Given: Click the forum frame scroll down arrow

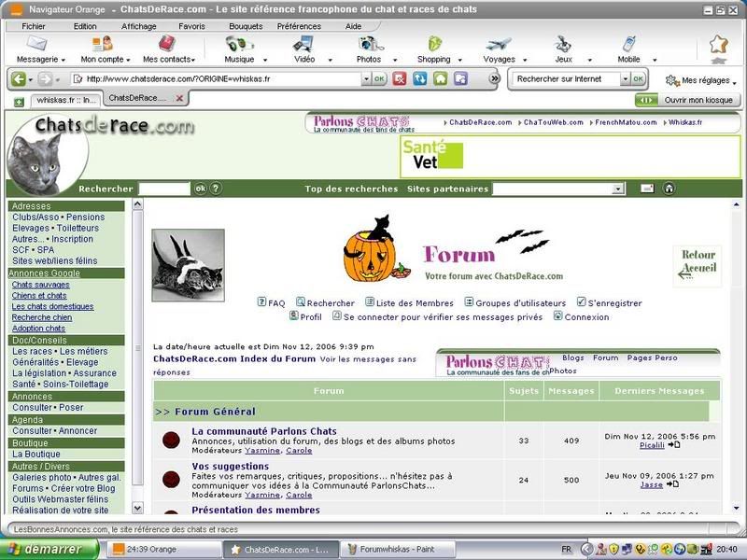Looking at the screenshot, I should pyautogui.click(x=736, y=508).
